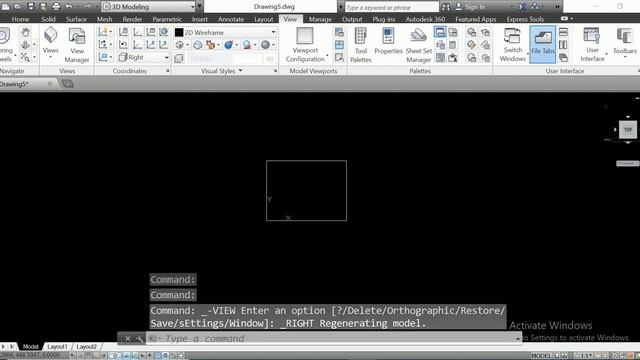Open the Featured Apps tab
This screenshot has width=640, height=360.
coord(476,19)
